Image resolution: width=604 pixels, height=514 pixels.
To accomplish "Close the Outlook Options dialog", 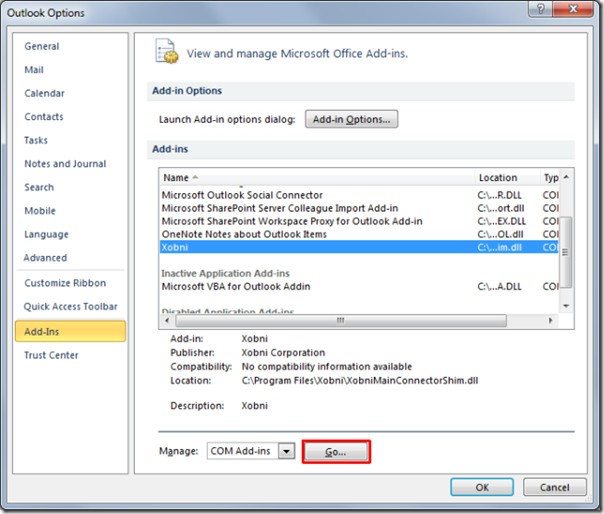I will pos(578,13).
